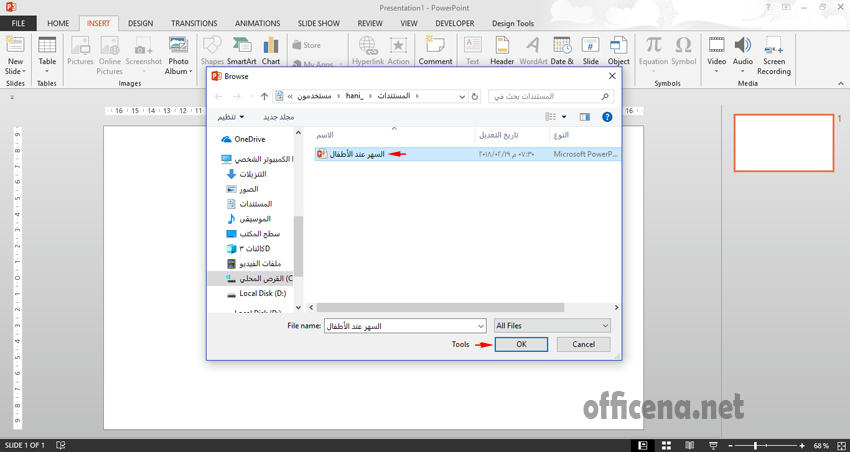850x452 pixels.
Task: Click the search box in Browse dialog
Action: [x=551, y=96]
